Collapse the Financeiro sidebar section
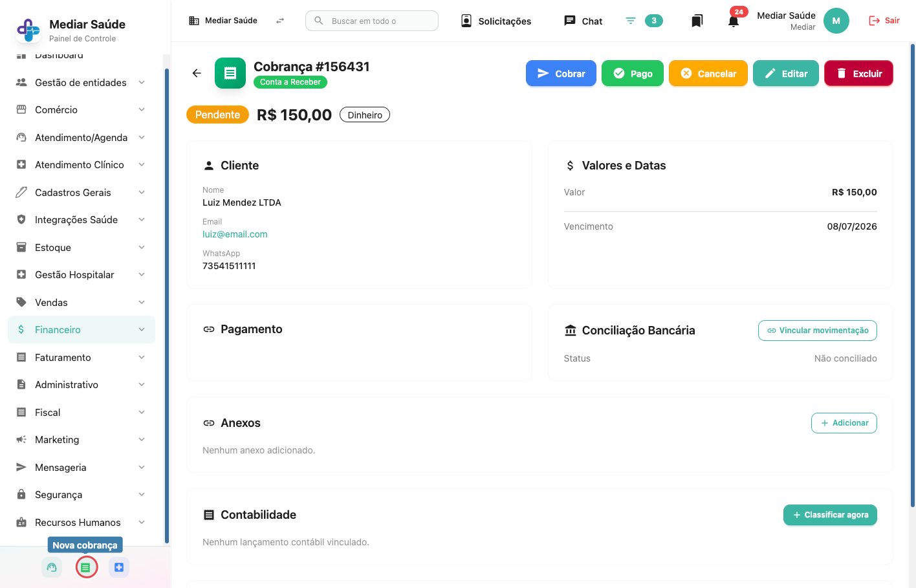 pos(82,329)
